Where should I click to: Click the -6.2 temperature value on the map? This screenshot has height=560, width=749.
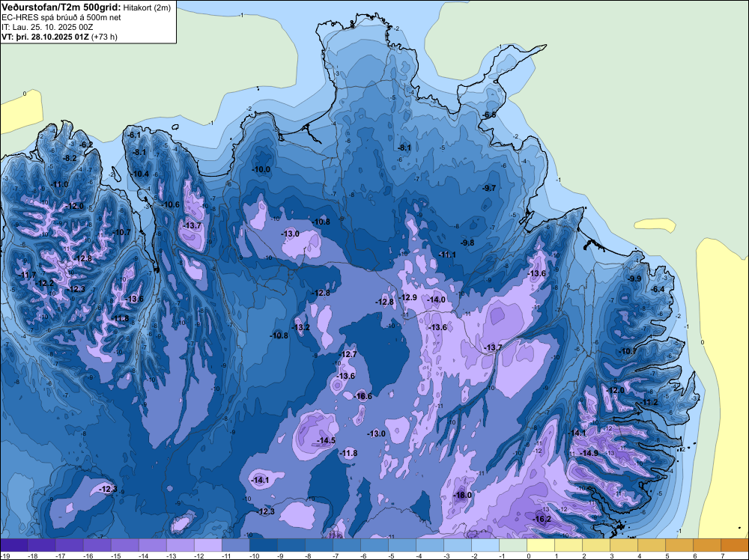(x=86, y=144)
